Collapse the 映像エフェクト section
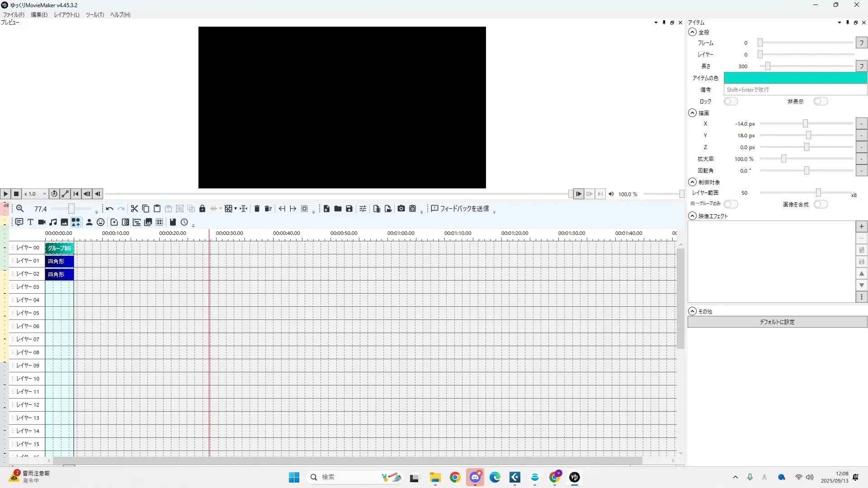 (x=692, y=216)
